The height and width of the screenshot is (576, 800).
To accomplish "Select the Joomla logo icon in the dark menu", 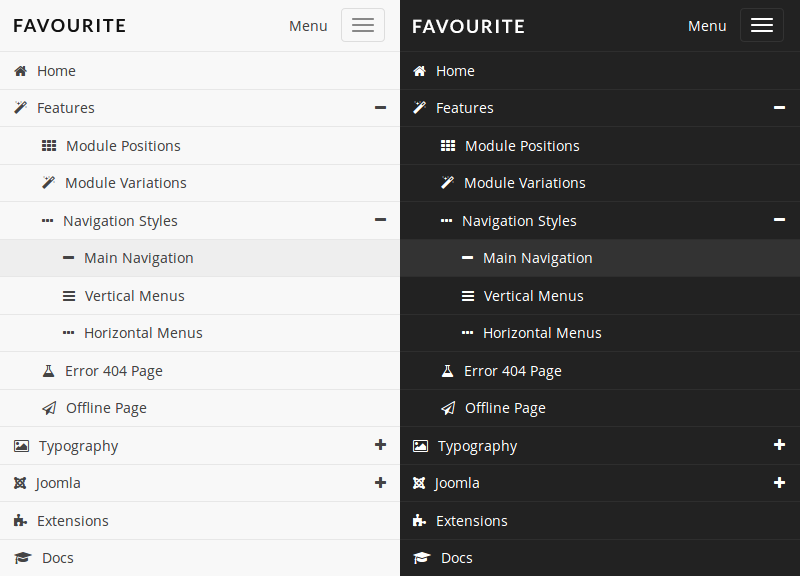I will point(418,483).
